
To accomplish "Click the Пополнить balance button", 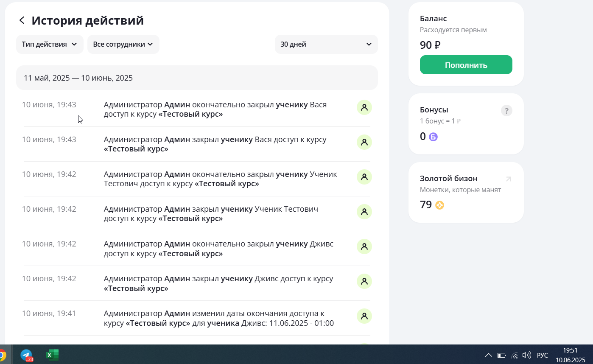I will click(466, 65).
